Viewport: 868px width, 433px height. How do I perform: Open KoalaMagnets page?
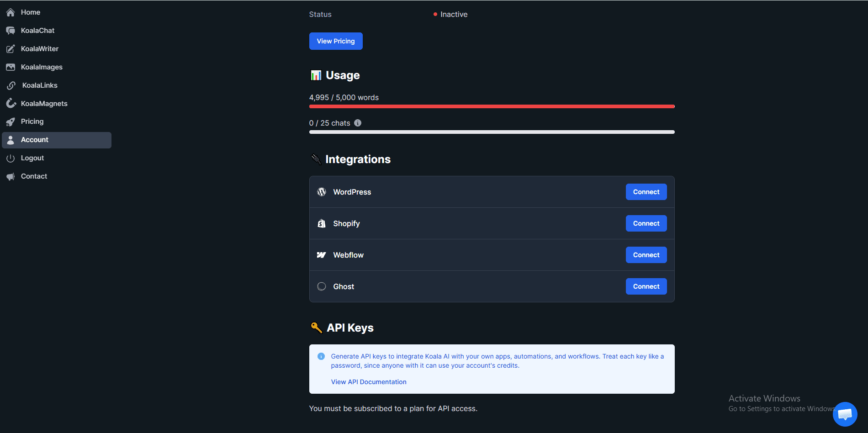57,104
